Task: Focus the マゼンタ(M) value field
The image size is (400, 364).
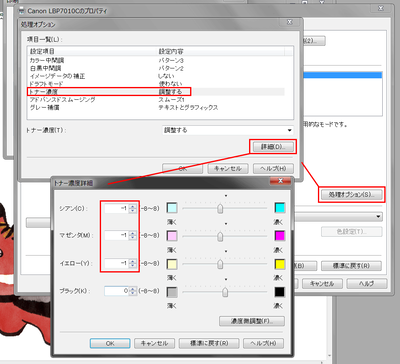Action: coord(117,235)
